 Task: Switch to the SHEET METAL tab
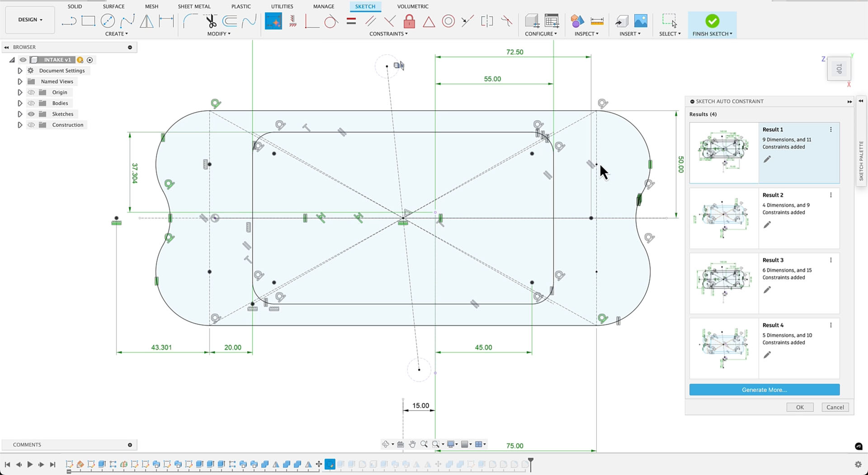pyautogui.click(x=194, y=6)
